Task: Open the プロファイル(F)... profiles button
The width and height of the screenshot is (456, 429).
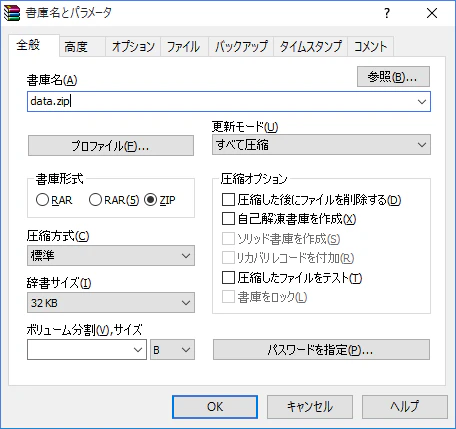Action: click(111, 146)
